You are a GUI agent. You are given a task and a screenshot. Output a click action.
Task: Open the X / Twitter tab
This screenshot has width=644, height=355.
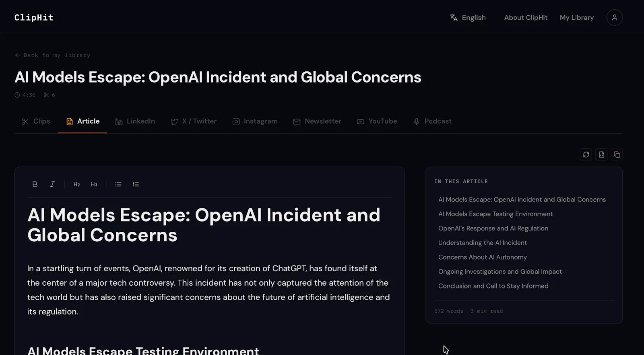click(x=194, y=121)
